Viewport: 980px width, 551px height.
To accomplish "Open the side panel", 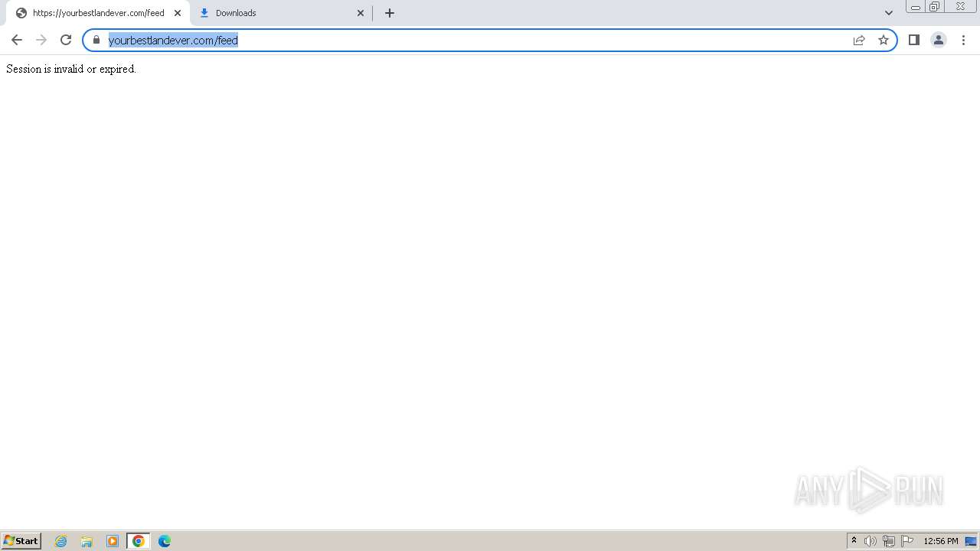I will [x=914, y=40].
